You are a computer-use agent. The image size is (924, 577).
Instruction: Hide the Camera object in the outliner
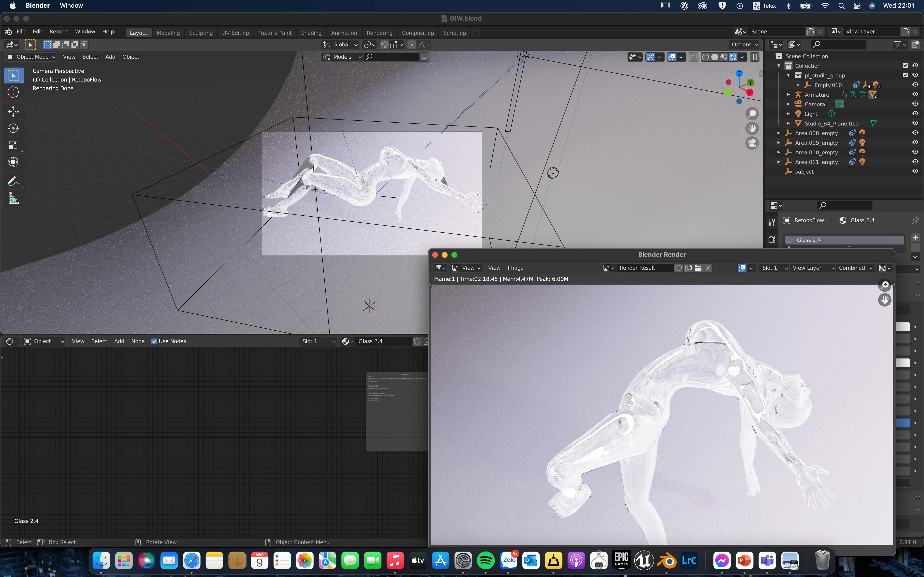click(x=915, y=104)
